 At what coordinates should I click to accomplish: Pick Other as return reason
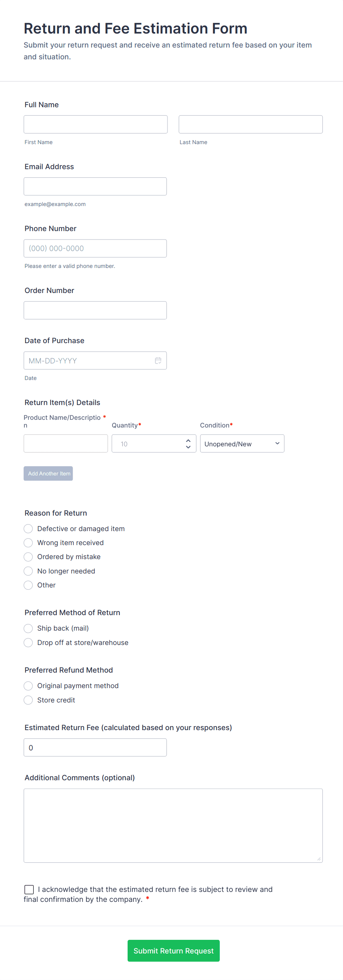[x=28, y=585]
